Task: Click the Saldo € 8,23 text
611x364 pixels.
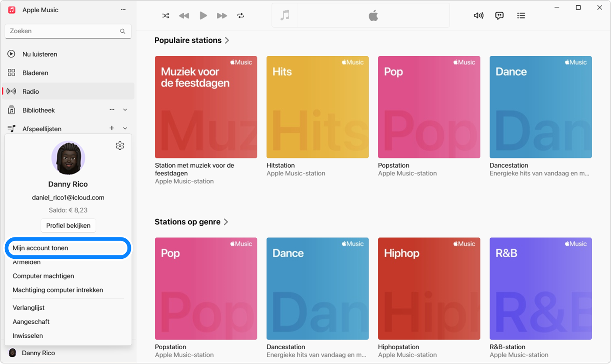Action: pyautogui.click(x=68, y=210)
